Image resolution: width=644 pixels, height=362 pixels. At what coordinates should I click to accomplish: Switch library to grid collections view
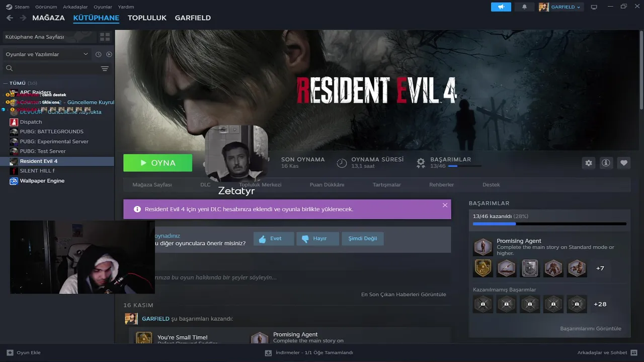point(105,37)
